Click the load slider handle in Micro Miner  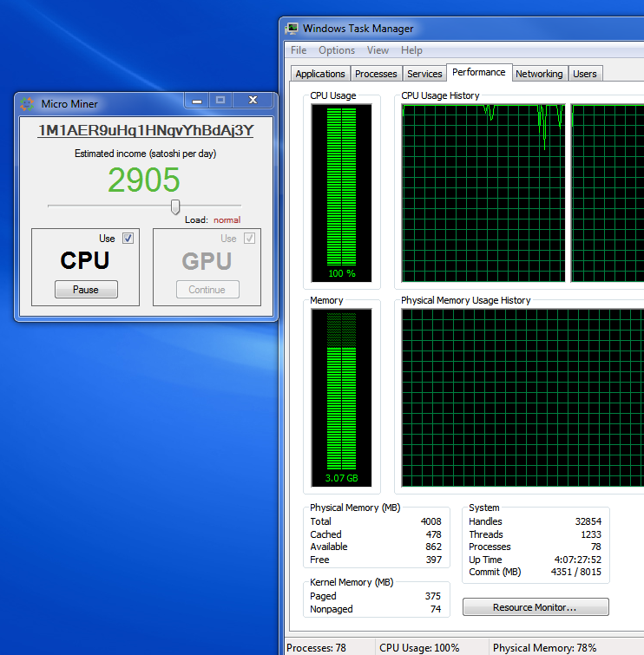(175, 206)
